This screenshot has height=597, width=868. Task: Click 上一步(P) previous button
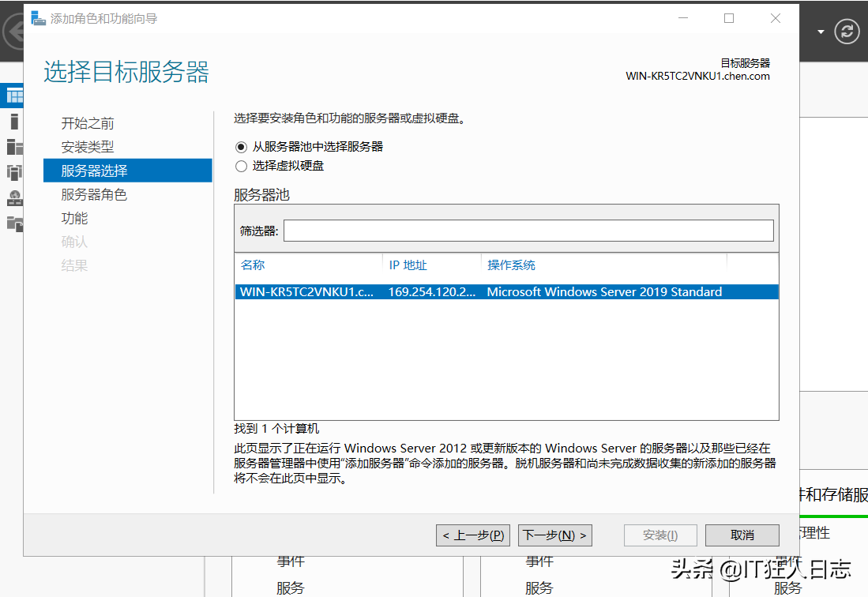(473, 535)
